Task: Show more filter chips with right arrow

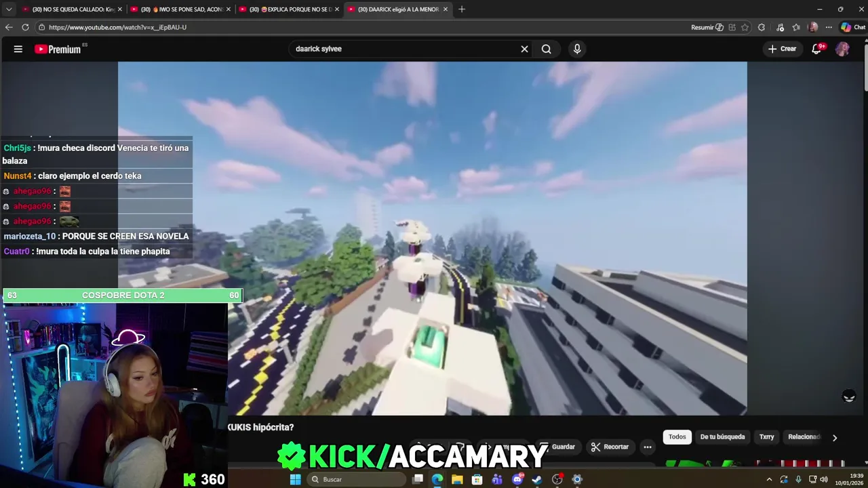Action: pyautogui.click(x=835, y=438)
